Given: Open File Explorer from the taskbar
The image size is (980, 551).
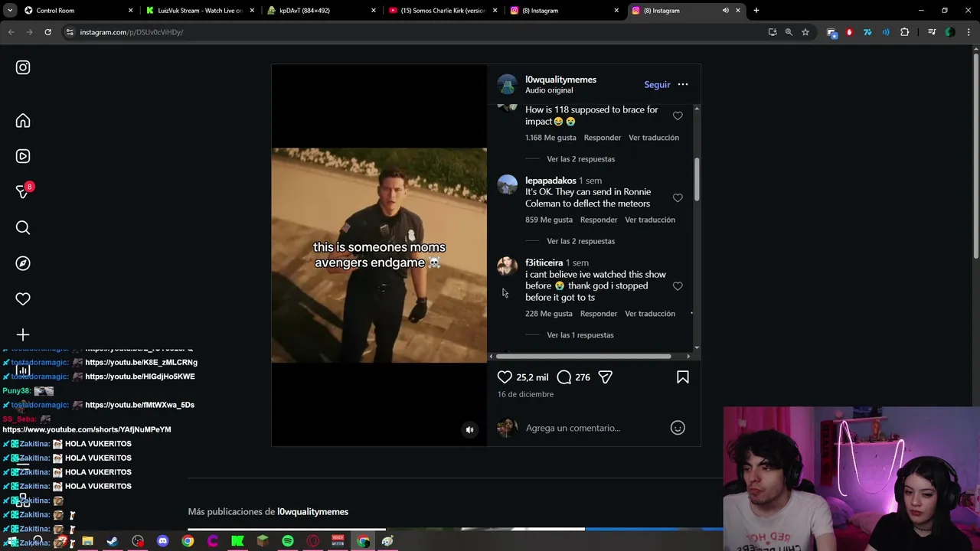Looking at the screenshot, I should pyautogui.click(x=87, y=541).
